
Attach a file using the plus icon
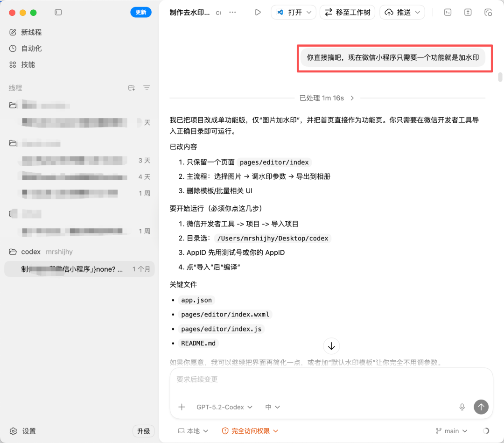[x=182, y=407]
